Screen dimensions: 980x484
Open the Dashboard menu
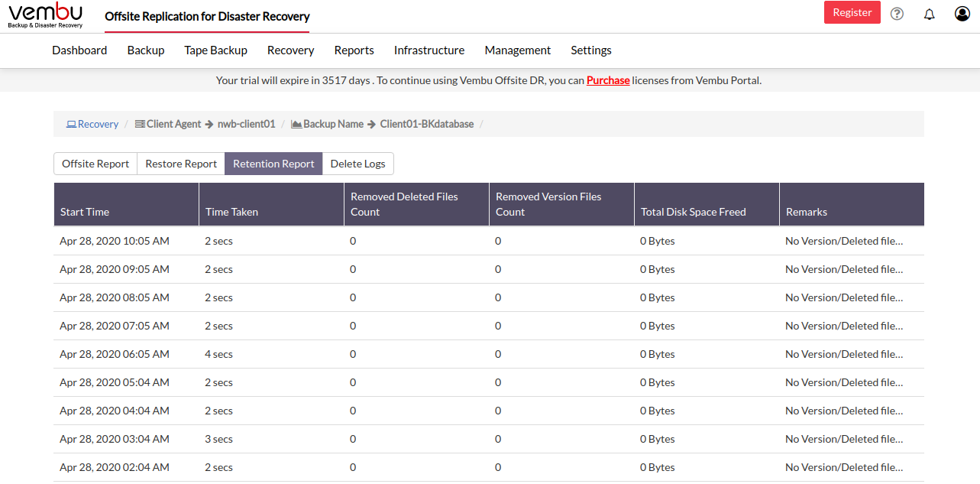[x=79, y=50]
